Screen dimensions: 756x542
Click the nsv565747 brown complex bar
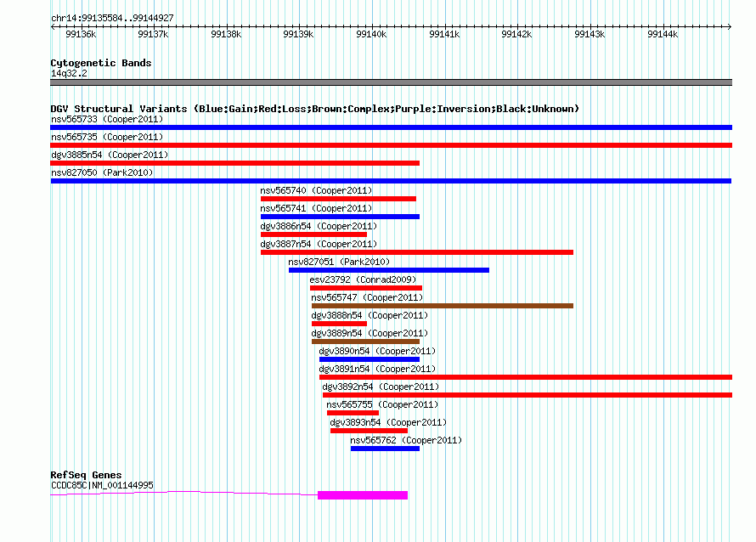(x=443, y=306)
